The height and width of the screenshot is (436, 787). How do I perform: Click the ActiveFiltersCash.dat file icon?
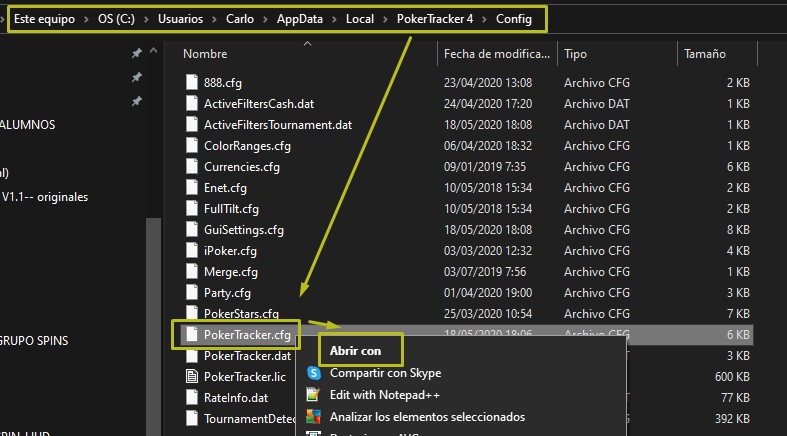(192, 103)
